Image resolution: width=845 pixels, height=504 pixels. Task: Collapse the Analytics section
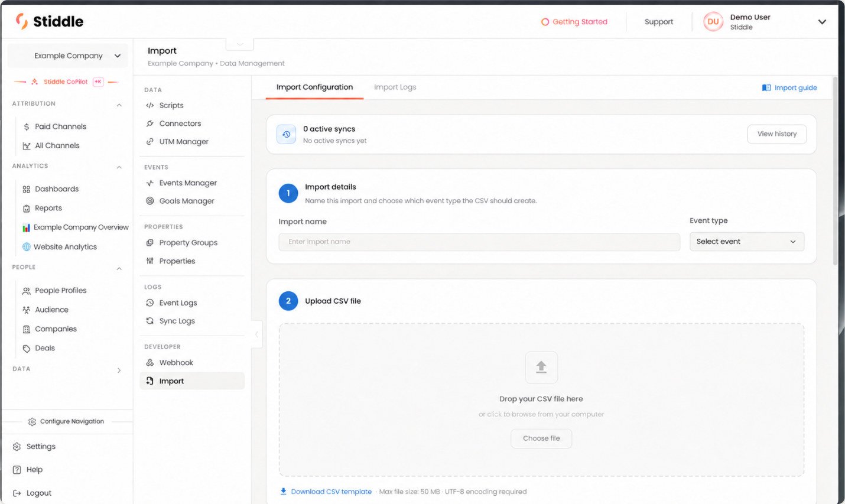(119, 167)
